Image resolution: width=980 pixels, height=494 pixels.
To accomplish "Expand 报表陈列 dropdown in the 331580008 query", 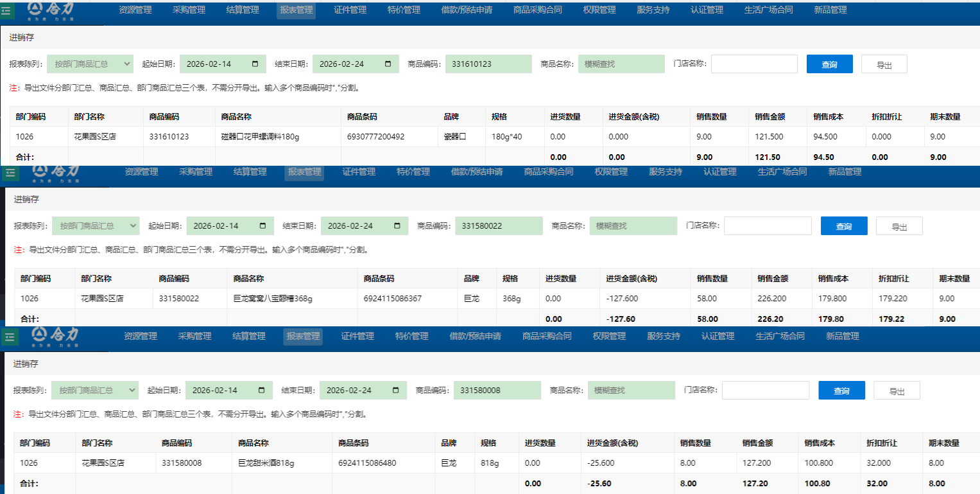I will point(95,391).
